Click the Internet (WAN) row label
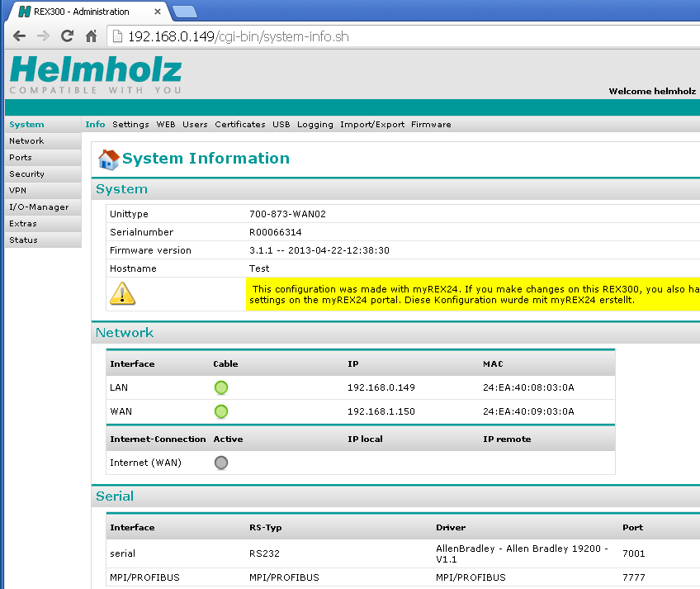 pyautogui.click(x=145, y=463)
